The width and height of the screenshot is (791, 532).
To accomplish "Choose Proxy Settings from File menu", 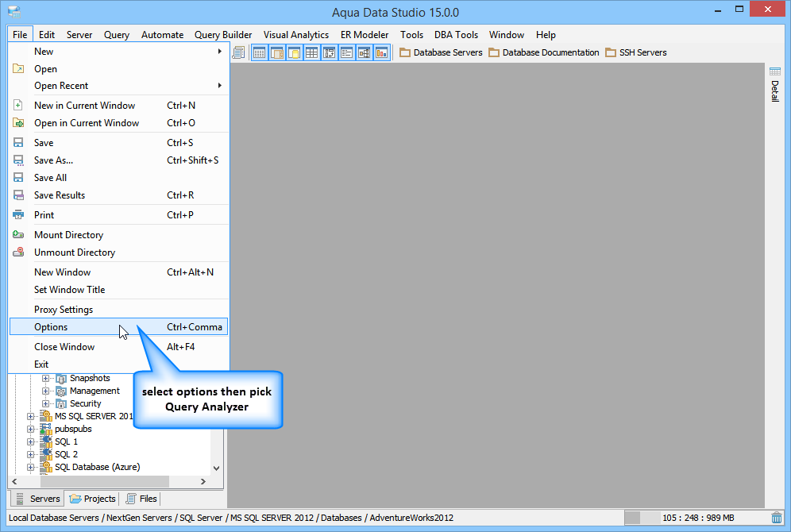I will click(x=118, y=310).
